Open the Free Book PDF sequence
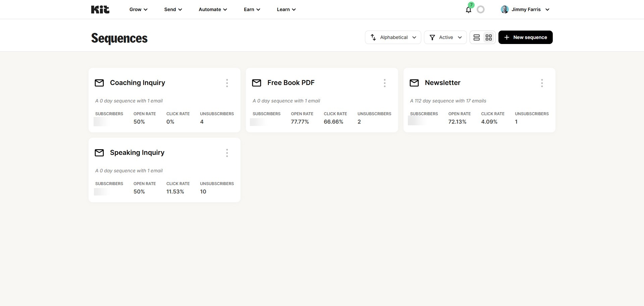 click(291, 83)
